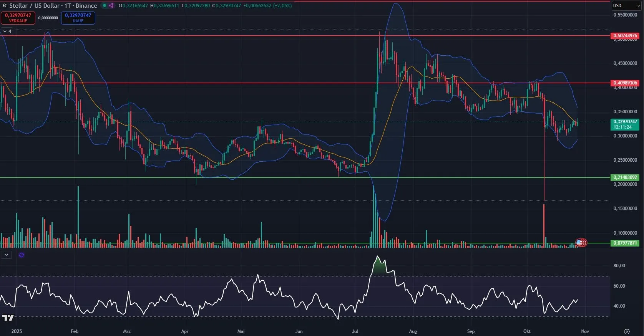Click the 2025 label on time axis

pyautogui.click(x=17, y=331)
